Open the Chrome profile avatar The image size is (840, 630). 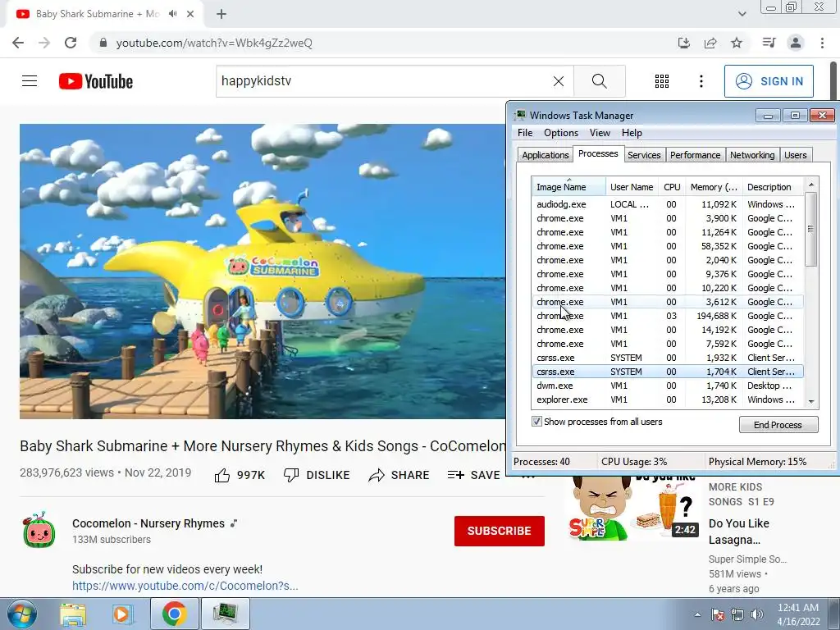pos(796,43)
